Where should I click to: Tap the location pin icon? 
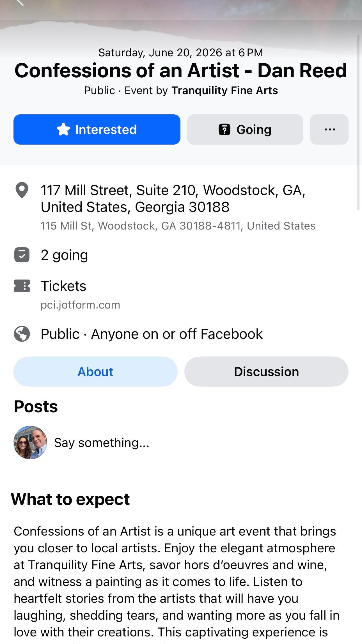(x=22, y=190)
